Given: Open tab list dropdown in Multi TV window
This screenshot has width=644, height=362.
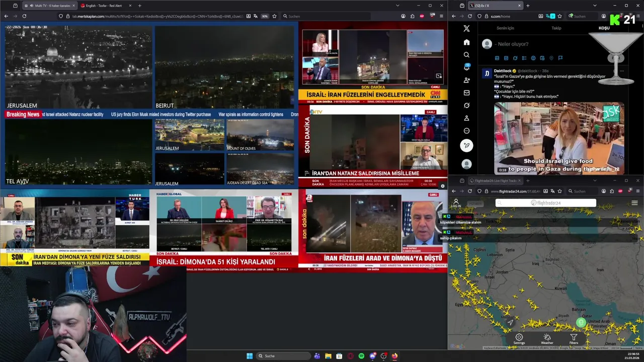Looking at the screenshot, I should pos(397,6).
